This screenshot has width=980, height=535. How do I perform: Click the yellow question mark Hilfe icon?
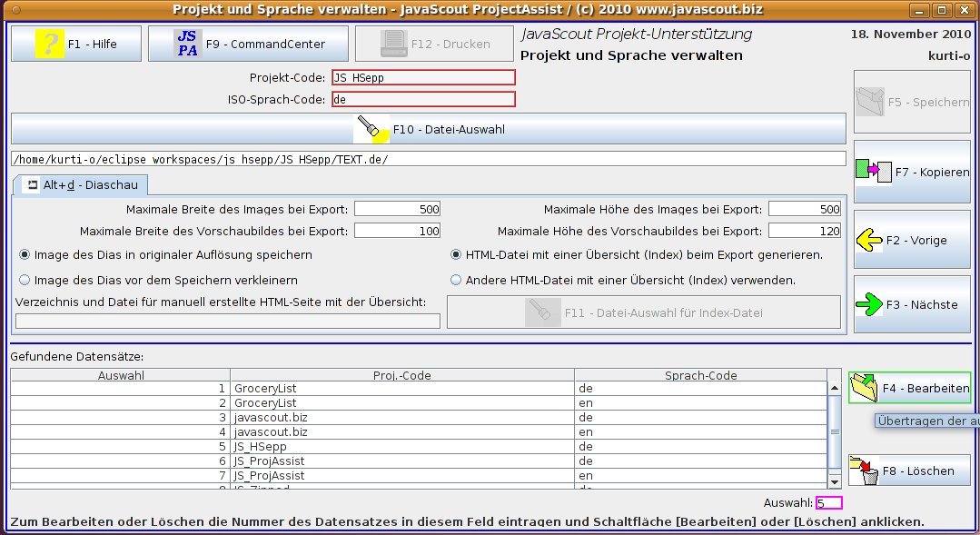[x=49, y=44]
